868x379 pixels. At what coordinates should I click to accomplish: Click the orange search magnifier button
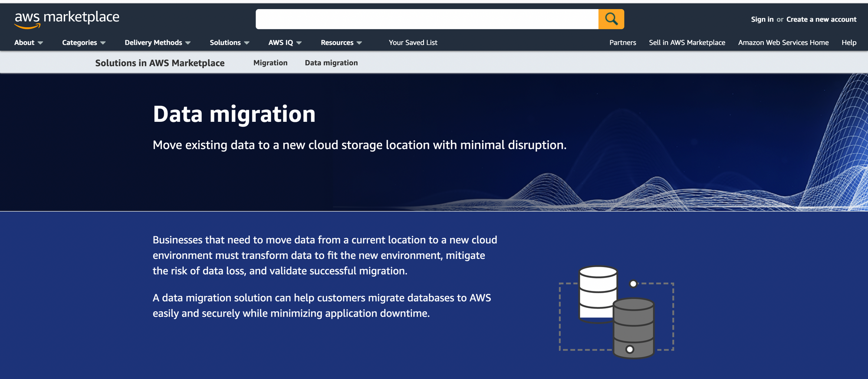click(x=611, y=19)
